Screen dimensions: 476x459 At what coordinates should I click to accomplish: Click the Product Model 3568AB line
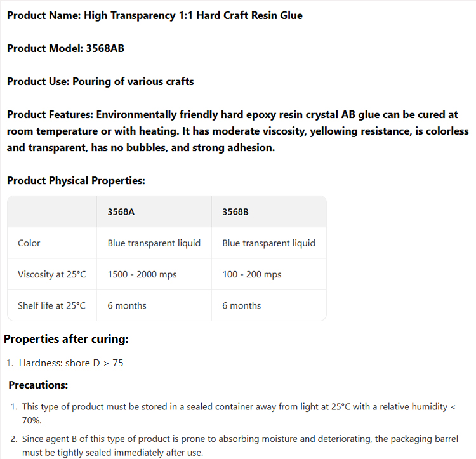coord(65,48)
